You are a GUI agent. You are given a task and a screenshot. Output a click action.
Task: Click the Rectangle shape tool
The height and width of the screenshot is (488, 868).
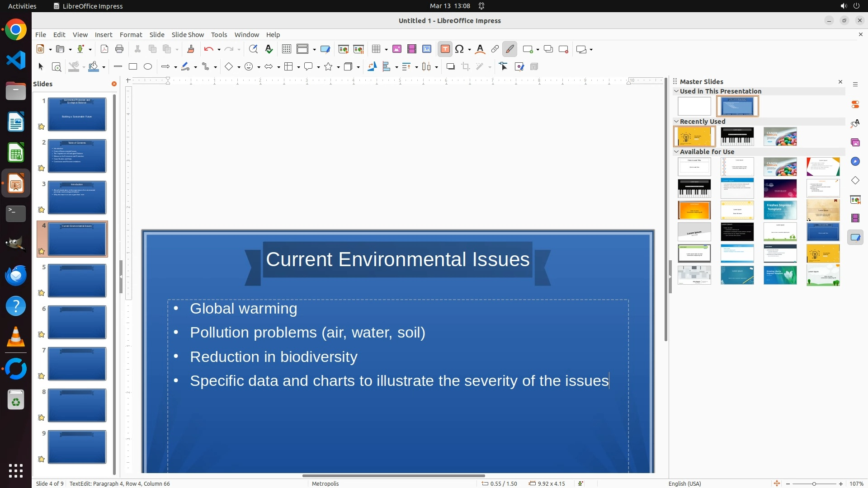pyautogui.click(x=133, y=67)
